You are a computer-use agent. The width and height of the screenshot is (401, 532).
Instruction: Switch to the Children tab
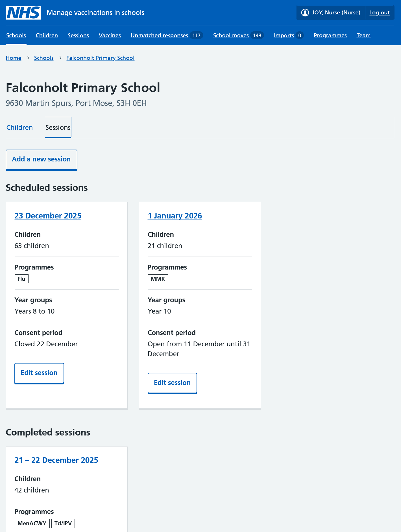19,127
